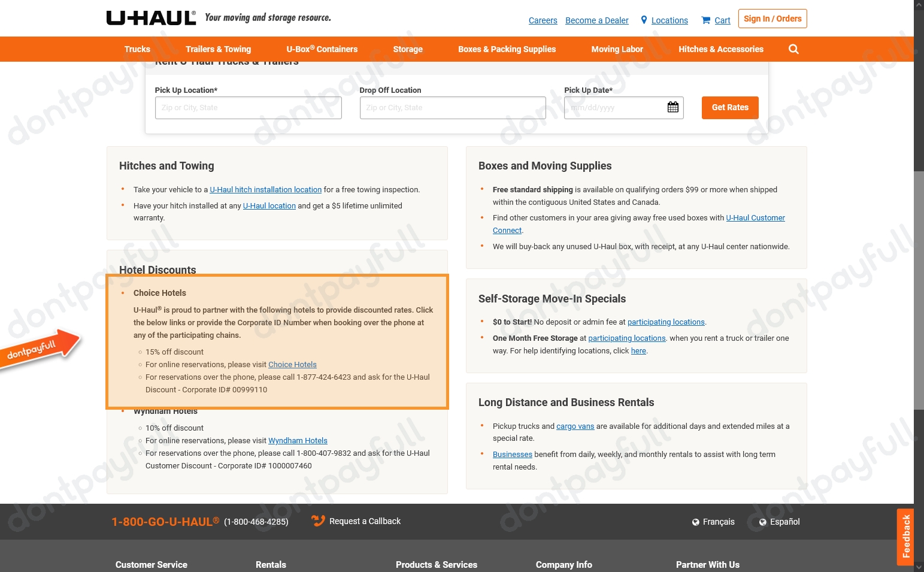Screen dimensions: 924x572
Task: Click the Rentals footer heading
Action: (x=271, y=565)
